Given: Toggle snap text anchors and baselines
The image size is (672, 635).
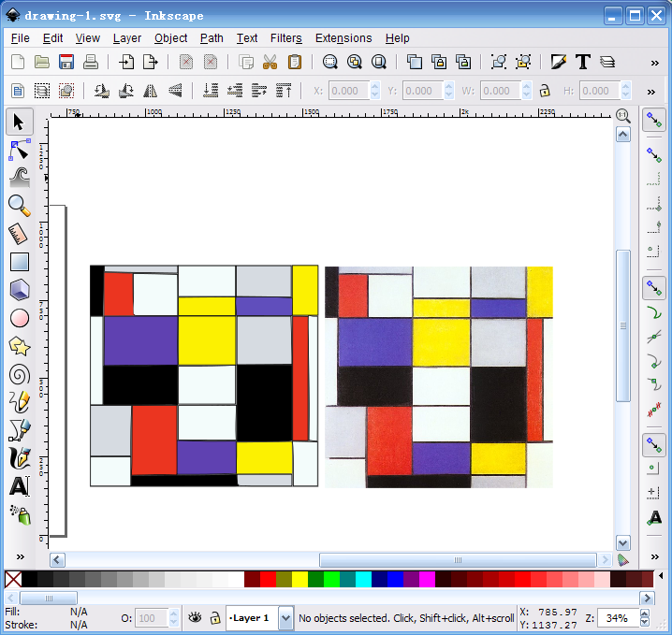Looking at the screenshot, I should click(x=654, y=518).
